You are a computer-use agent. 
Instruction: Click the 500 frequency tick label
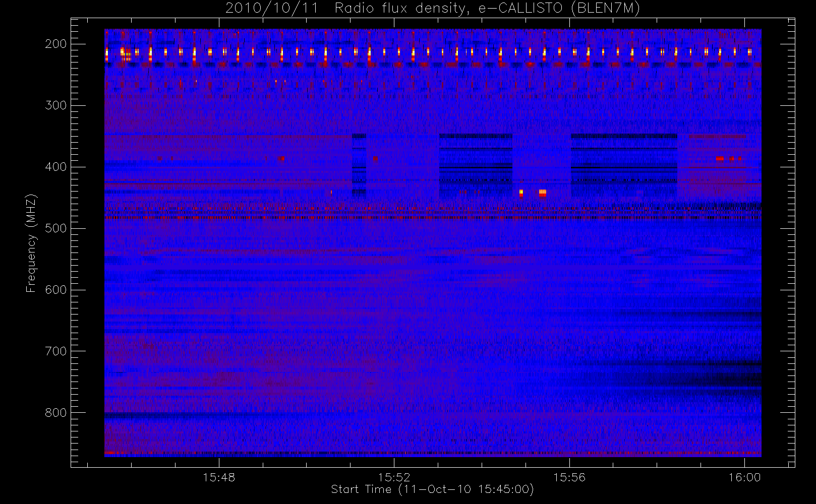tap(56, 228)
